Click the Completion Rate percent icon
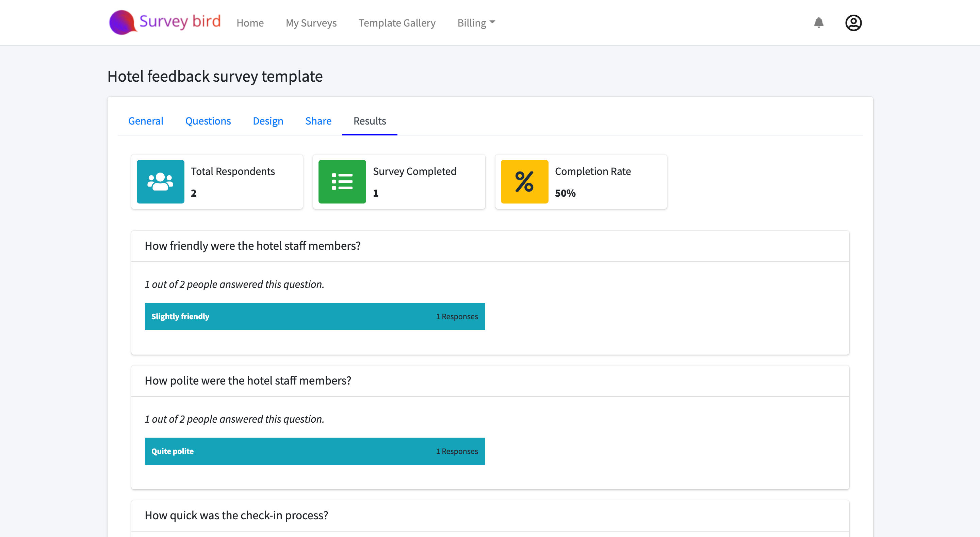The image size is (980, 537). point(524,181)
